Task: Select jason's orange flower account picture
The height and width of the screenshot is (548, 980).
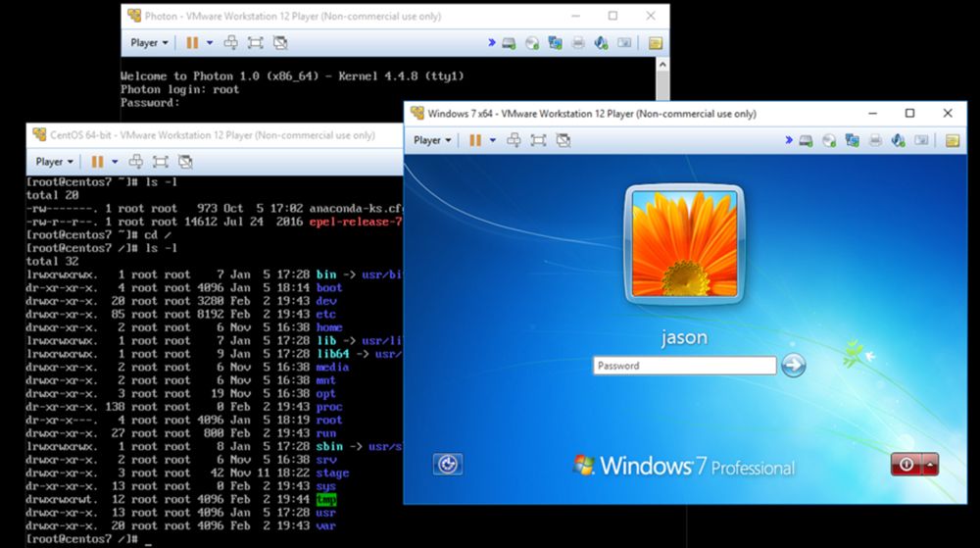Action: pos(684,244)
